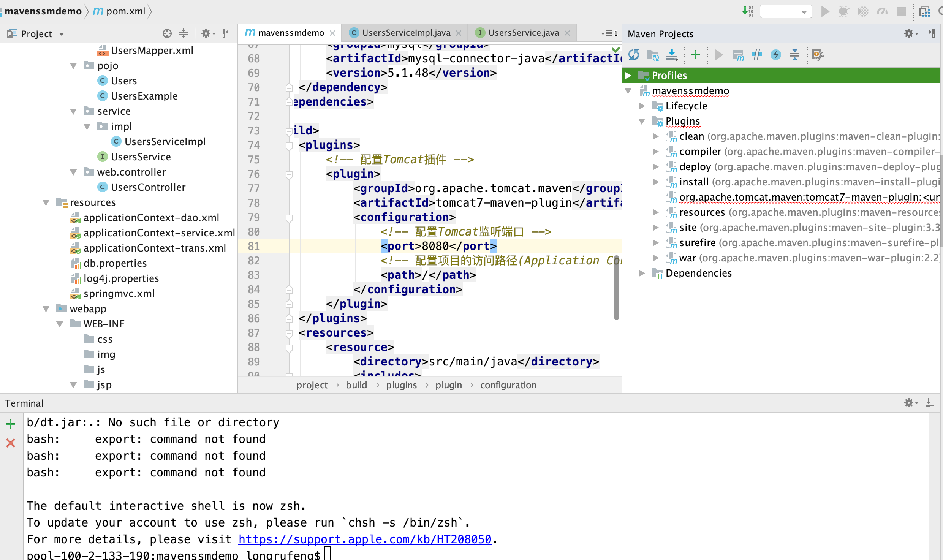Collapse all nodes in Maven Projects tree
Image resolution: width=943 pixels, height=560 pixels.
(x=795, y=55)
